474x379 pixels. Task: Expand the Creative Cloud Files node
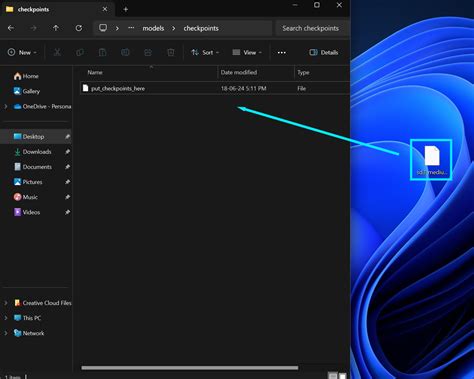(x=6, y=303)
